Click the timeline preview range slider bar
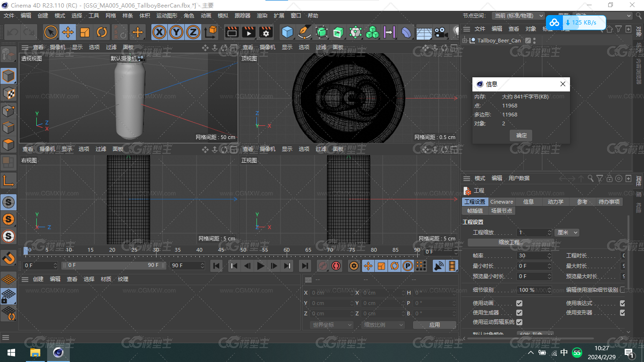The width and height of the screenshot is (644, 362). point(115,265)
